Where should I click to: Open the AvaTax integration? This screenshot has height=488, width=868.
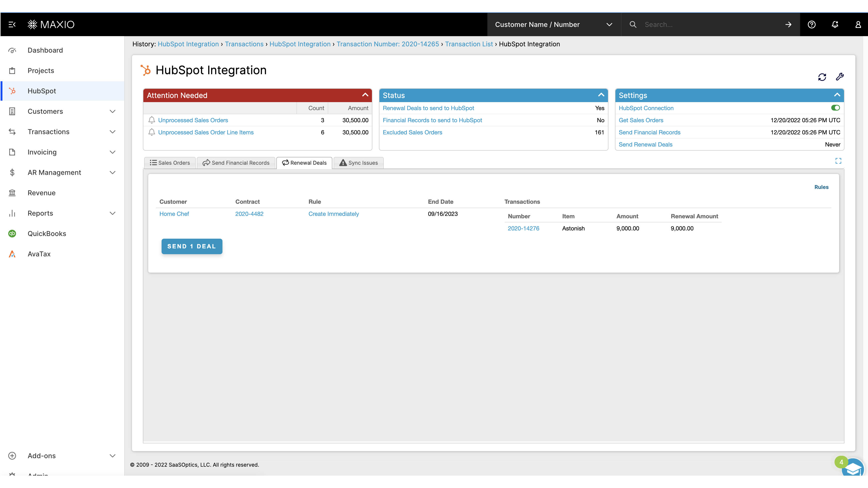[x=12, y=254]
